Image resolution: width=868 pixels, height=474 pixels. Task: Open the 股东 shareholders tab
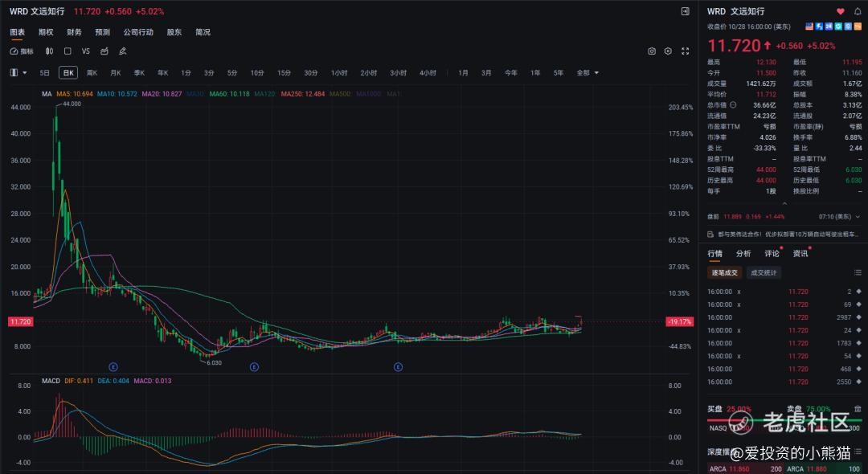(174, 32)
